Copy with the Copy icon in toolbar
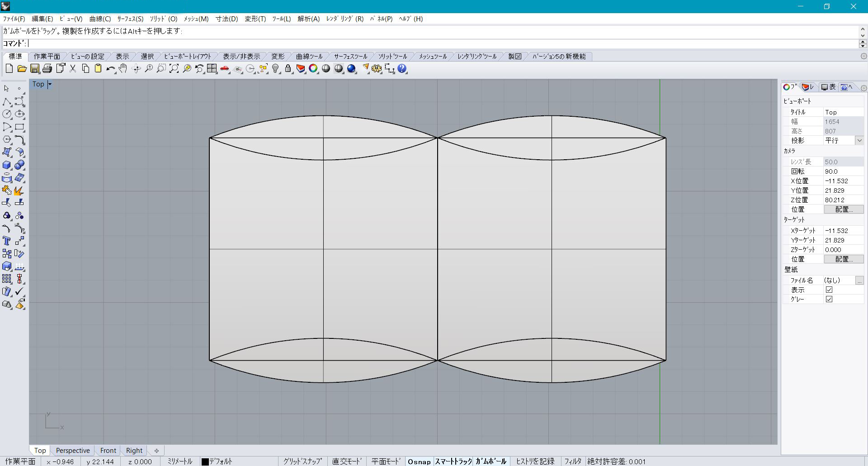The image size is (868, 466). (85, 69)
